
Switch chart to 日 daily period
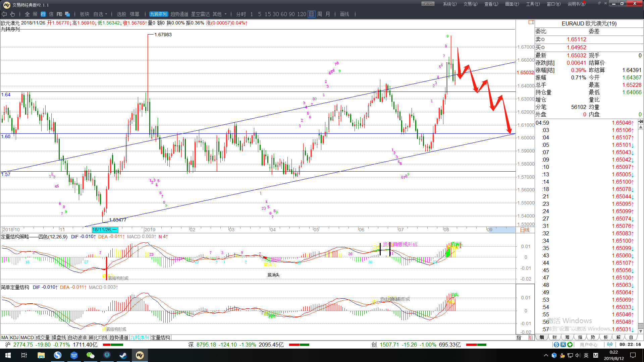click(312, 14)
